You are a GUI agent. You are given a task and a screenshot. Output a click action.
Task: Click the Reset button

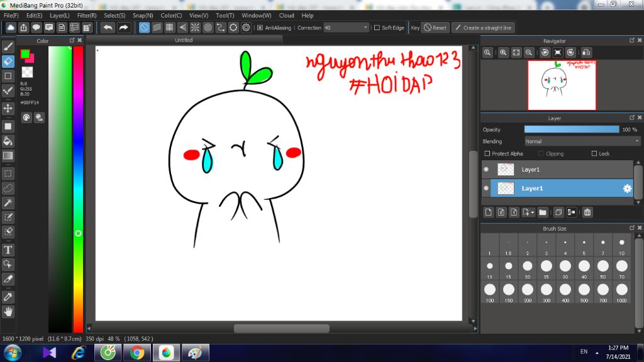[435, 28]
